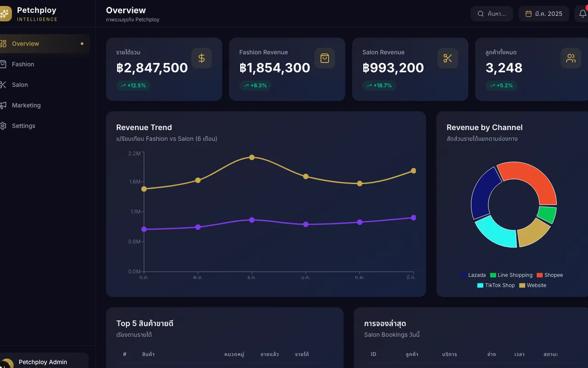Click the Petchploy sparkle logo icon
Viewport: 588px width, 368px height.
4,14
